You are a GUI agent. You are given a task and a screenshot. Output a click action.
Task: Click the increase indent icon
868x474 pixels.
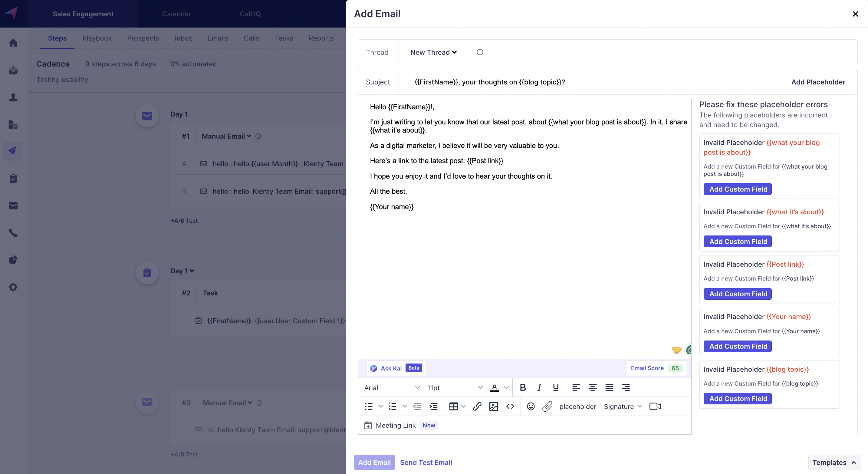tap(433, 406)
